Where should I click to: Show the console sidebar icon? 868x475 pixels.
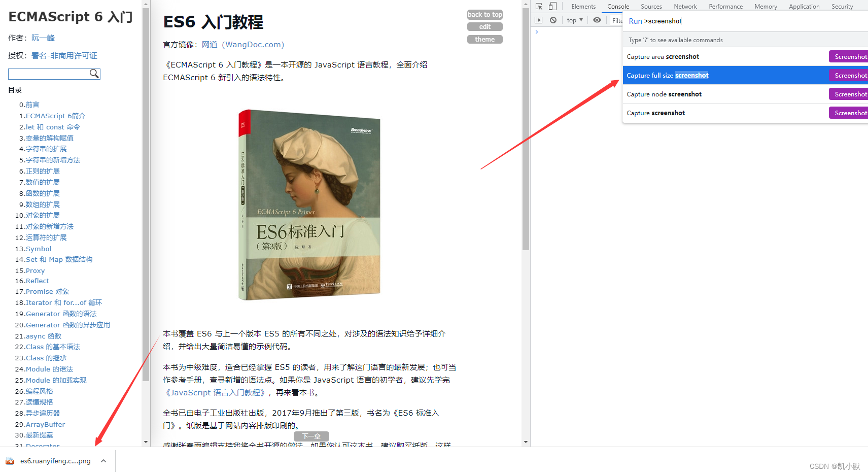(539, 20)
